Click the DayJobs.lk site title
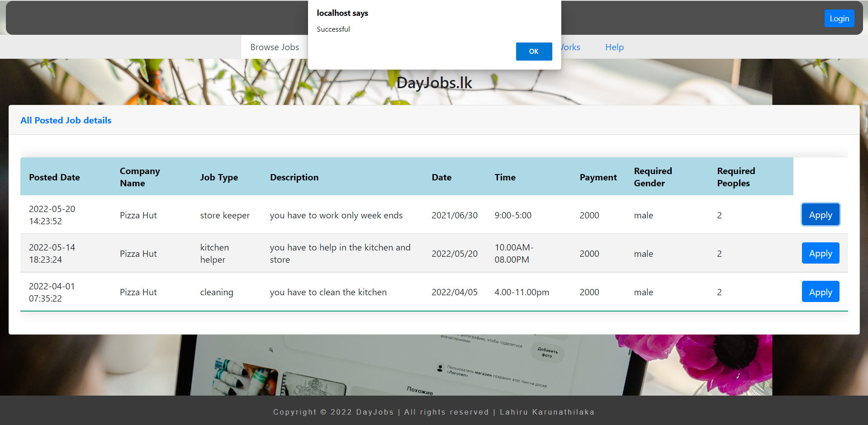The height and width of the screenshot is (425, 868). 434,82
